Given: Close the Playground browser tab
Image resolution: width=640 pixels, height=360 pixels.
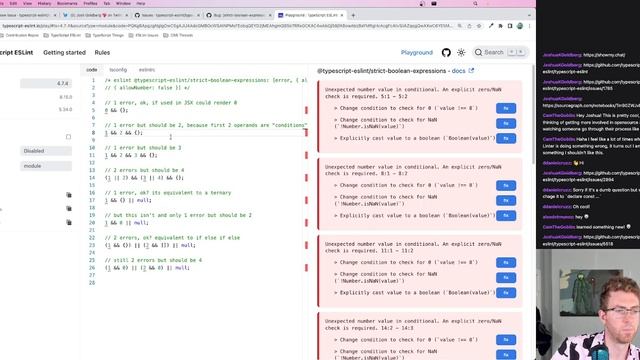Looking at the screenshot, I should (342, 15).
